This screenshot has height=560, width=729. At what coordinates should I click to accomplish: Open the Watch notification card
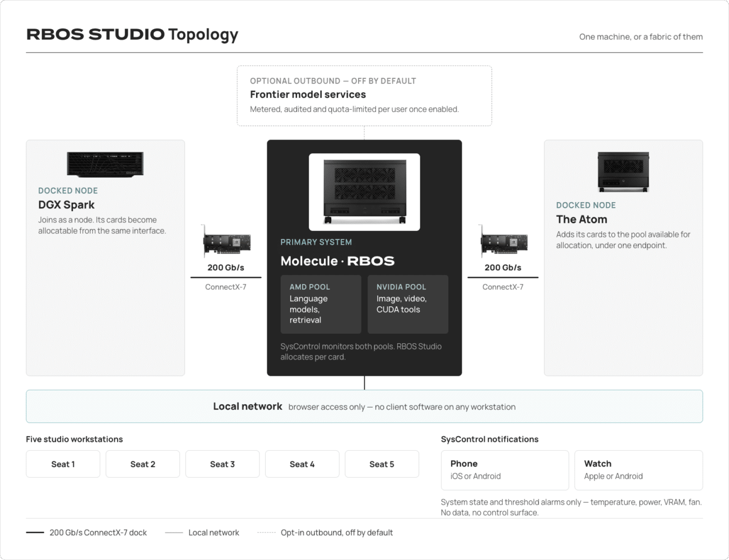[x=639, y=470]
